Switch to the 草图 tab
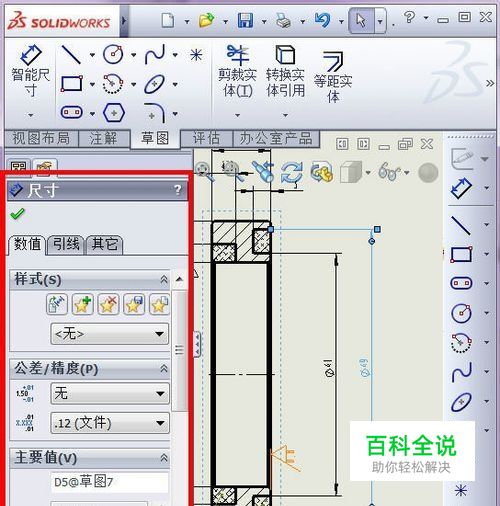The height and width of the screenshot is (506, 500). [155, 138]
